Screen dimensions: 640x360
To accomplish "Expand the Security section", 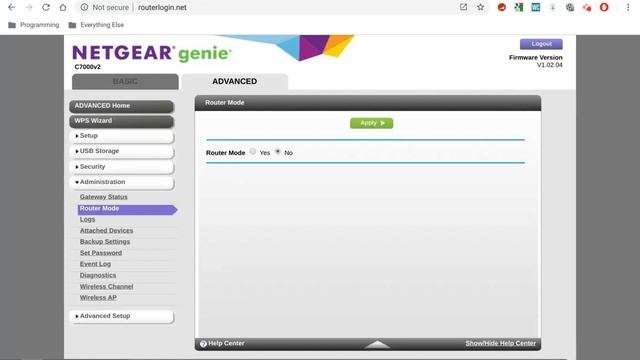I will (x=122, y=167).
